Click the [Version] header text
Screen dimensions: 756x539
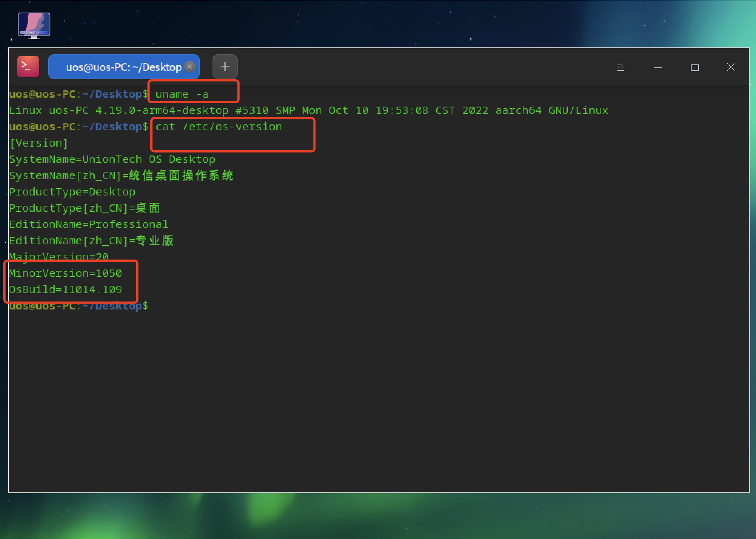[x=39, y=143]
